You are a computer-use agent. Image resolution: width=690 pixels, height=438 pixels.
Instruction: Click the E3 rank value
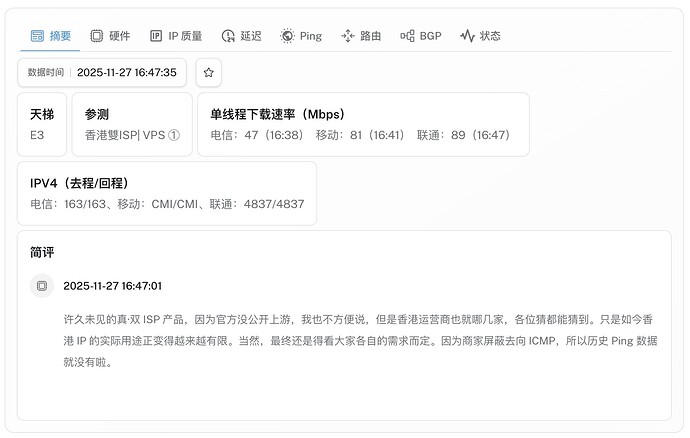(37, 135)
